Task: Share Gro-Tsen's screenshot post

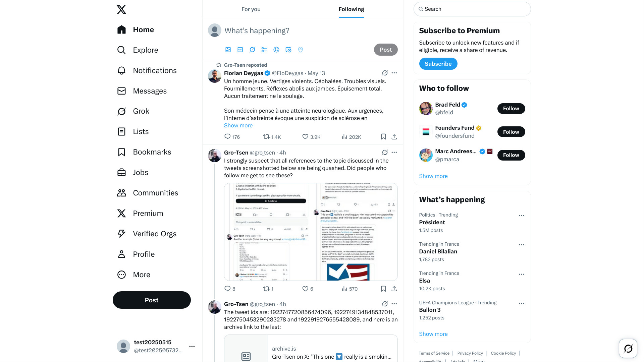Action: pos(394,289)
